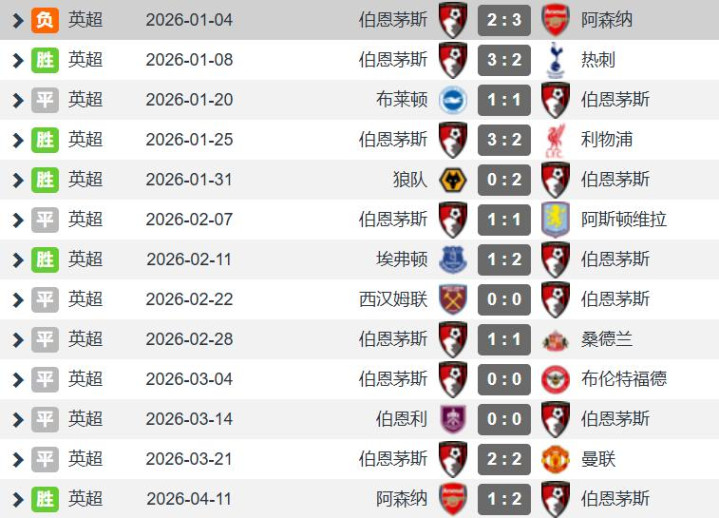Click the 2:3 score versus 阿森纳
The height and width of the screenshot is (518, 719).
[504, 20]
